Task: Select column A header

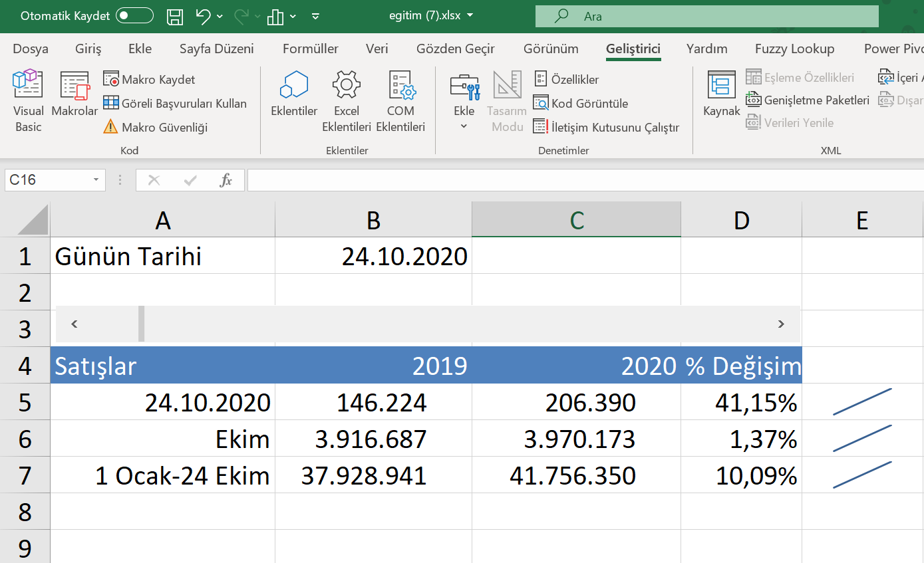Action: click(x=163, y=220)
